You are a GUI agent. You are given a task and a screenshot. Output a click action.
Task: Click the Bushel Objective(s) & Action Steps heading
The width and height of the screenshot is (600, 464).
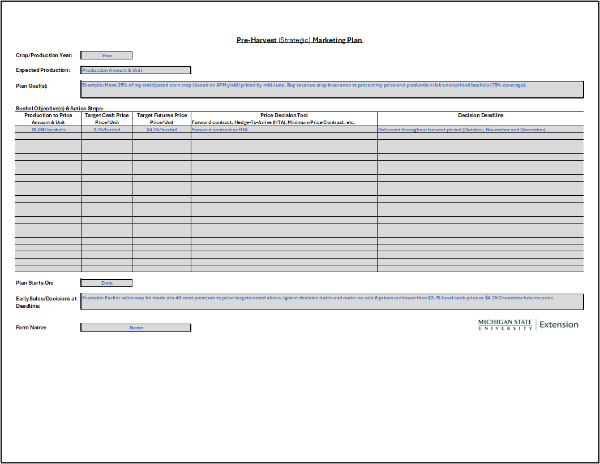(x=59, y=107)
